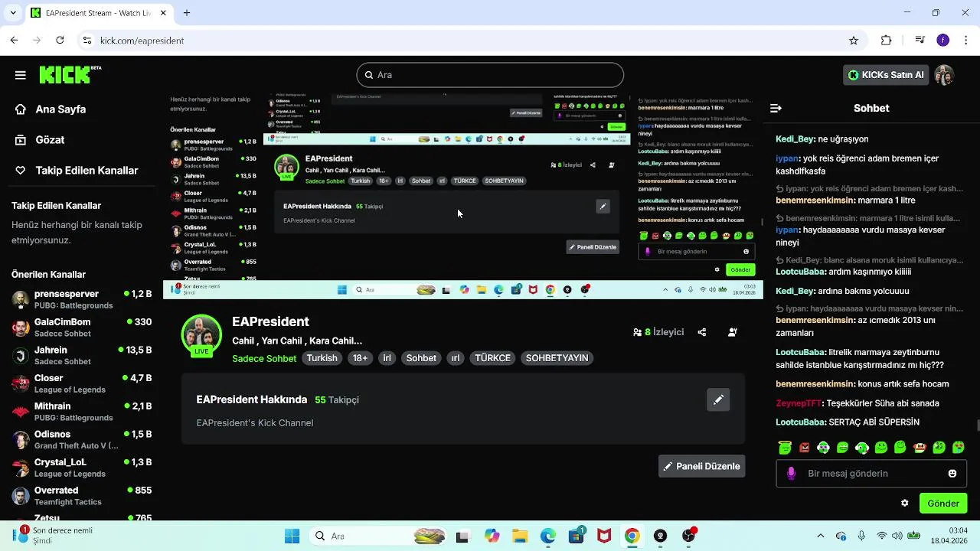980x551 pixels.
Task: Show hidden system tray icons
Action: pyautogui.click(x=821, y=536)
